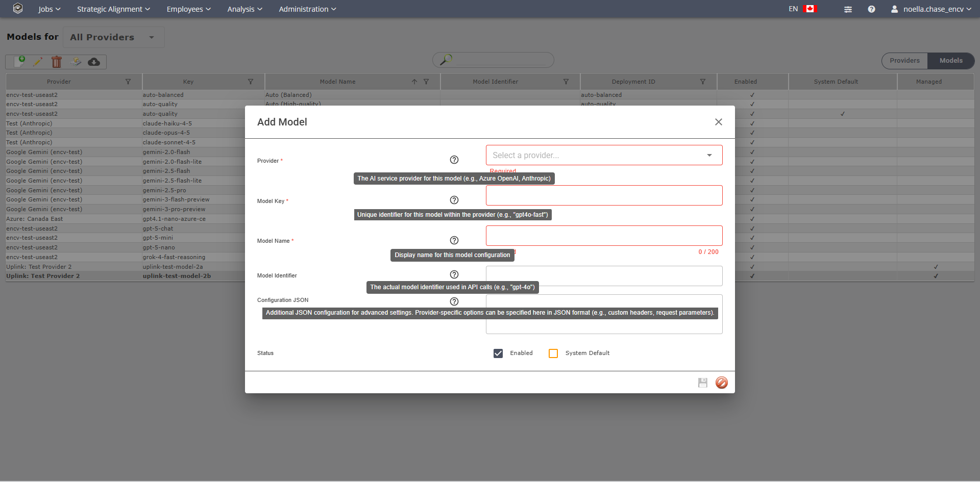Click the question mark help icon in top bar
The height and width of the screenshot is (482, 980).
tap(871, 9)
